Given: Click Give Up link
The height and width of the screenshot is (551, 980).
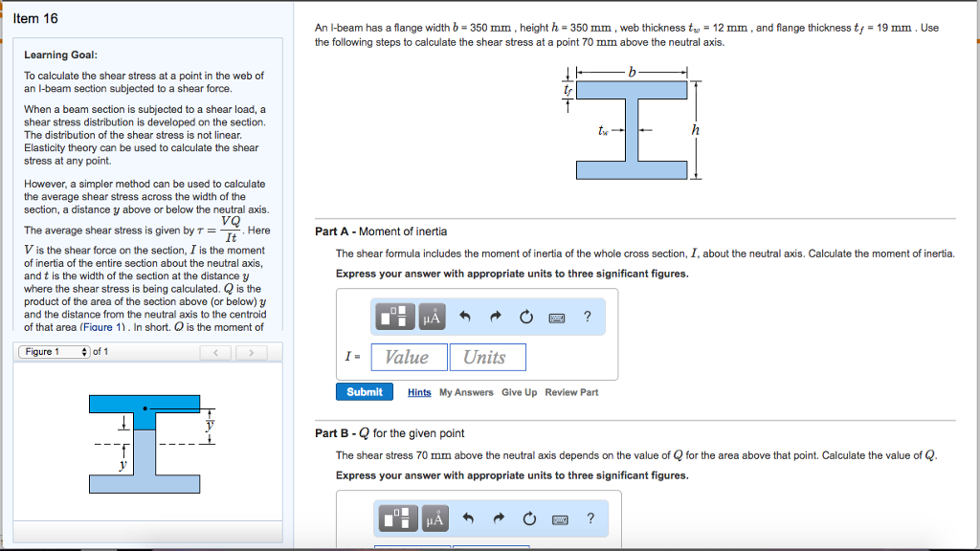Looking at the screenshot, I should 520,392.
